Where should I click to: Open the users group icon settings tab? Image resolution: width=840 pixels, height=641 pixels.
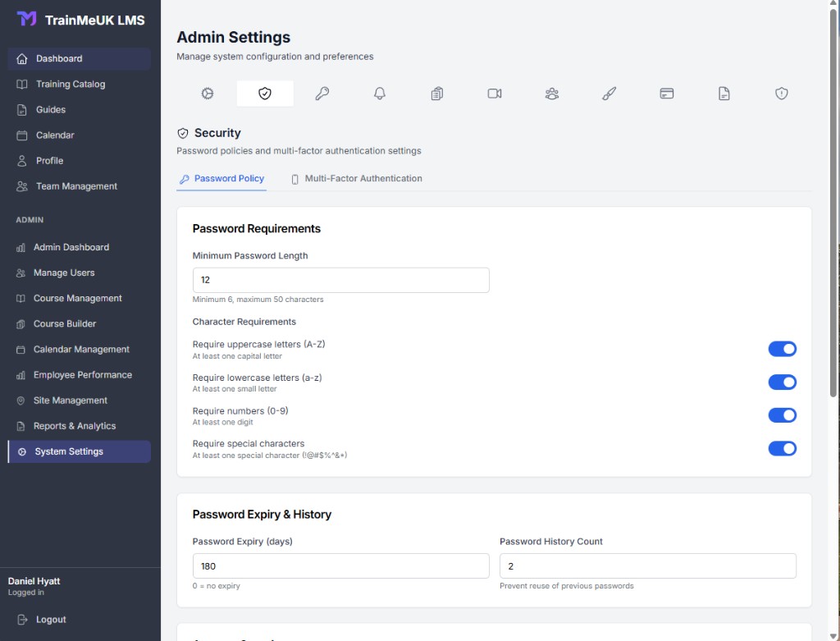552,94
